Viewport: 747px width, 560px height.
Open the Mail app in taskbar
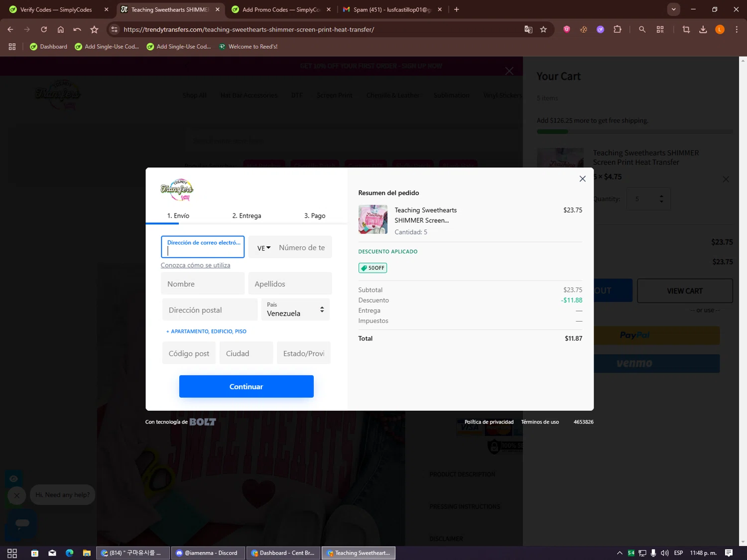coord(52,553)
